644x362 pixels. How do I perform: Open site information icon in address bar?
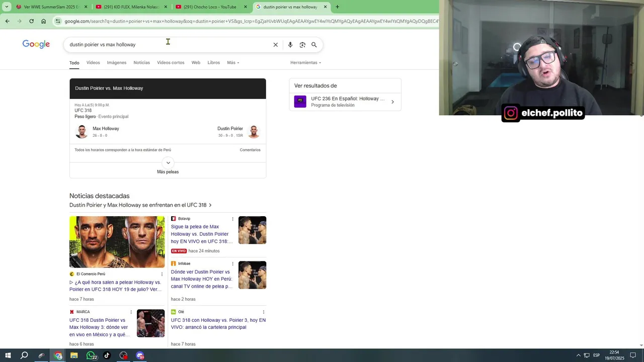pyautogui.click(x=58, y=21)
